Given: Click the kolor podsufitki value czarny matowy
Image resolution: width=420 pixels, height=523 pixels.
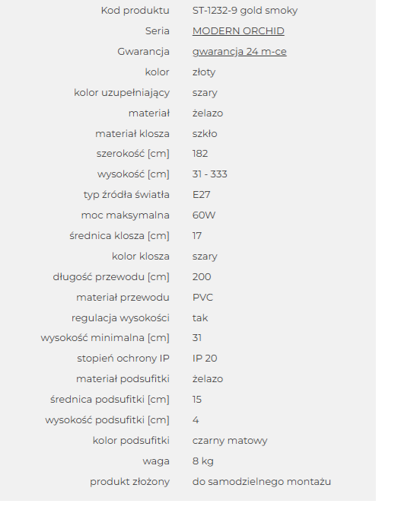Looking at the screenshot, I should tap(230, 441).
